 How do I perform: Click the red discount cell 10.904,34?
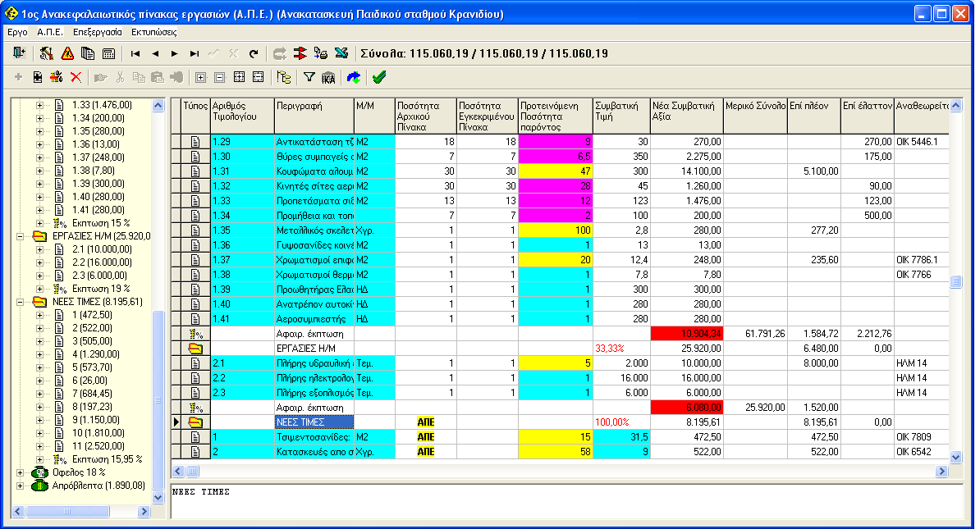tap(686, 334)
